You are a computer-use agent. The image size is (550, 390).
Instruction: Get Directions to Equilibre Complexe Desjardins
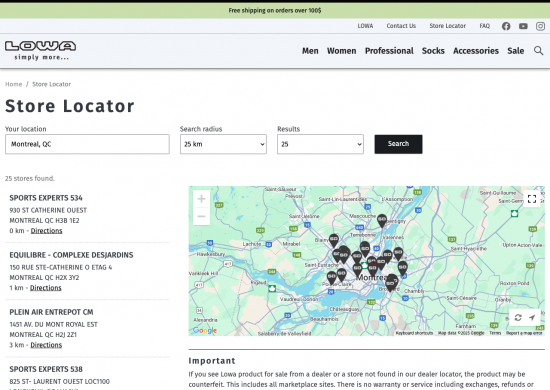tap(46, 288)
